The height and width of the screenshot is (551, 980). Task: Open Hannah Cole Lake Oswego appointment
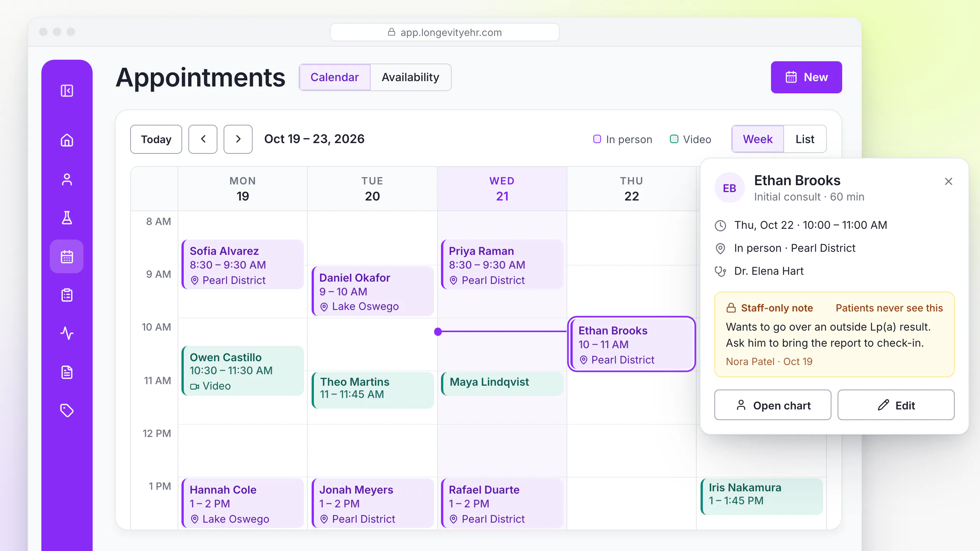[x=243, y=504]
